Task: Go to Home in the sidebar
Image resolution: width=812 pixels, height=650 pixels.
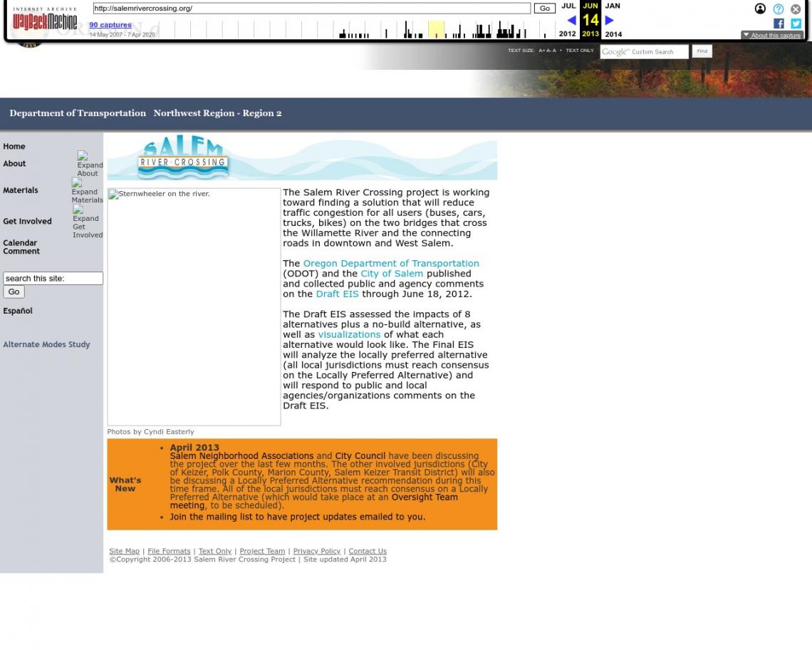Action: 14,147
